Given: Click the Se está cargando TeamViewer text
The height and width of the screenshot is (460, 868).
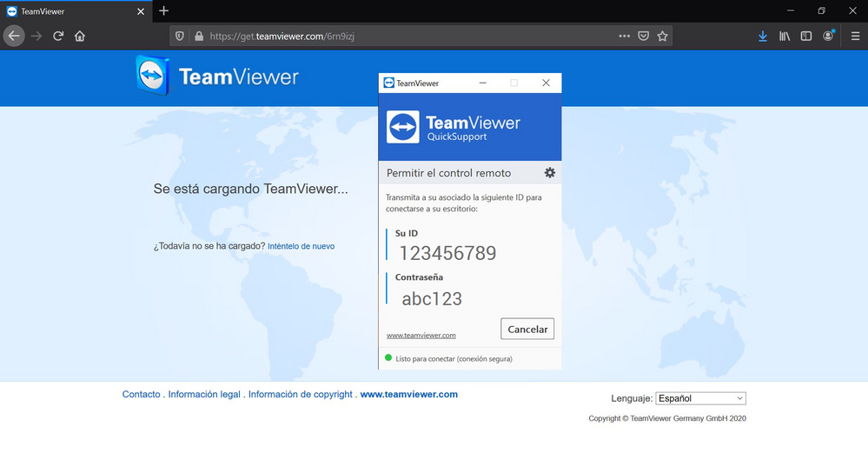Looking at the screenshot, I should (x=251, y=189).
